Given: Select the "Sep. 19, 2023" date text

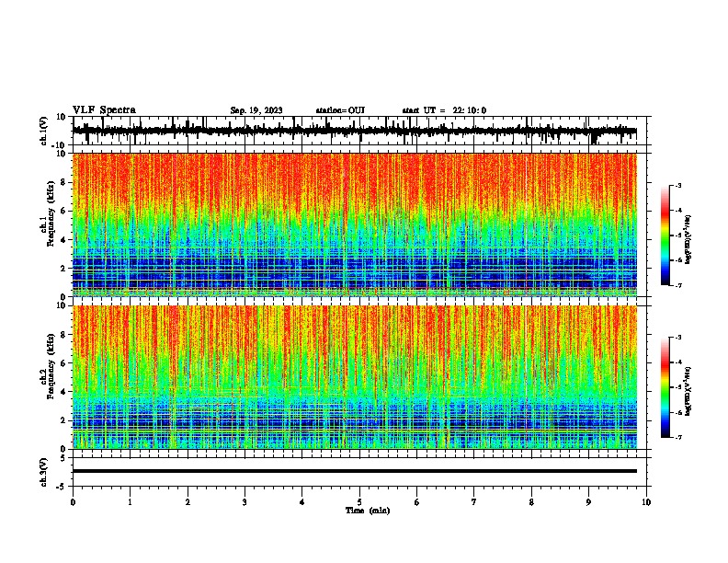Looking at the screenshot, I should pos(256,110).
